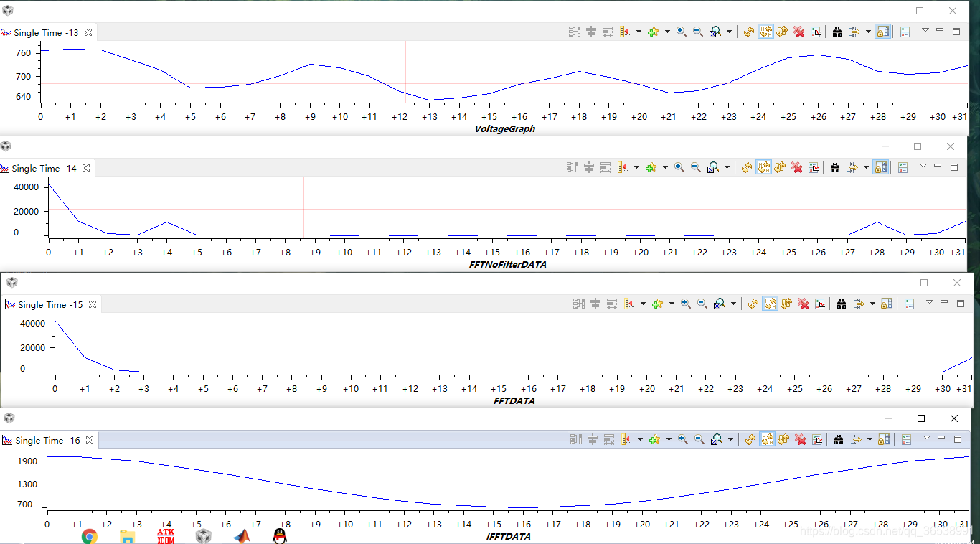Close the Single Time -15 tab
The height and width of the screenshot is (544, 980).
click(x=93, y=304)
